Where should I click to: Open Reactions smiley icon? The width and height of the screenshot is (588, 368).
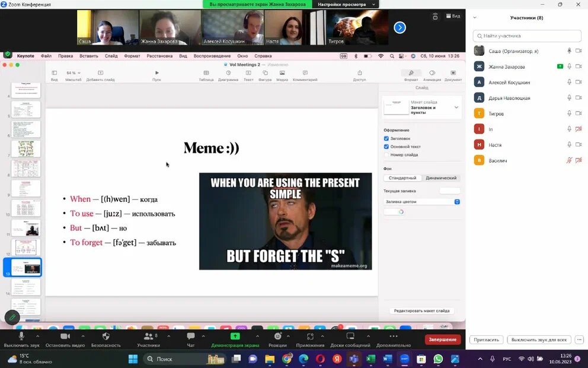tap(277, 336)
